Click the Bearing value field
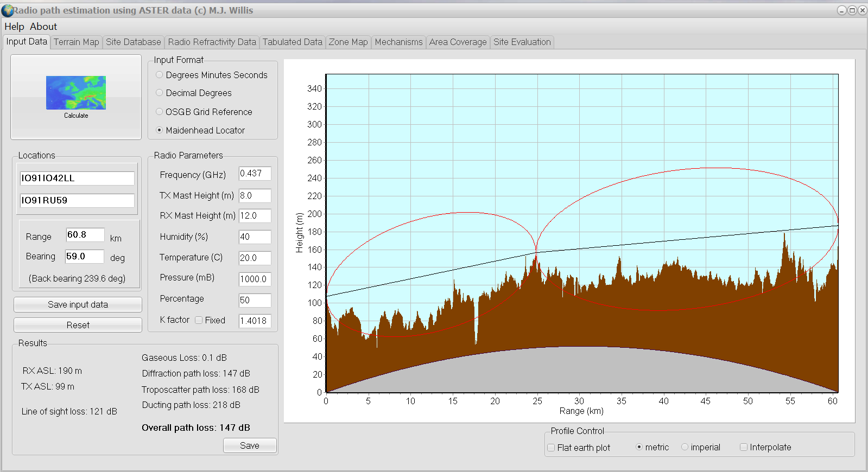Viewport: 868px width, 472px height. 85,257
